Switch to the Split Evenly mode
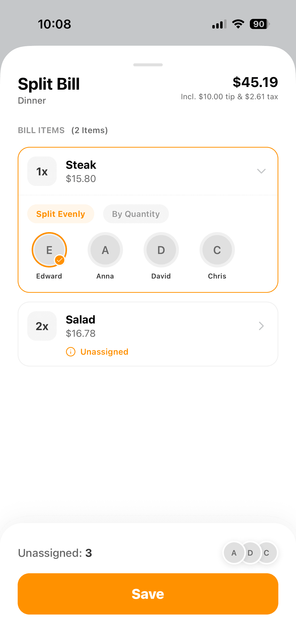 click(x=60, y=214)
